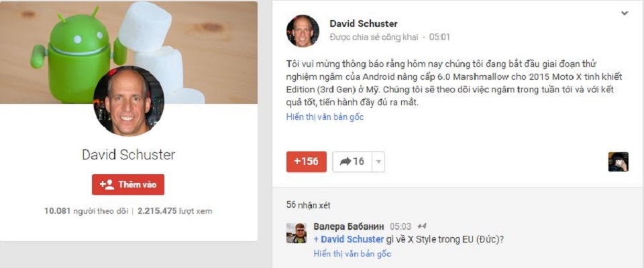644x268 pixels.
Task: Click the small +1 user avatar right of the share button
Action: [618, 161]
